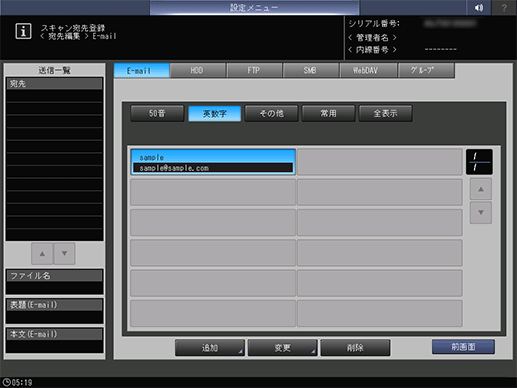Click the 本文(E-mail) body field
This screenshot has height=388, width=517.
point(54,340)
